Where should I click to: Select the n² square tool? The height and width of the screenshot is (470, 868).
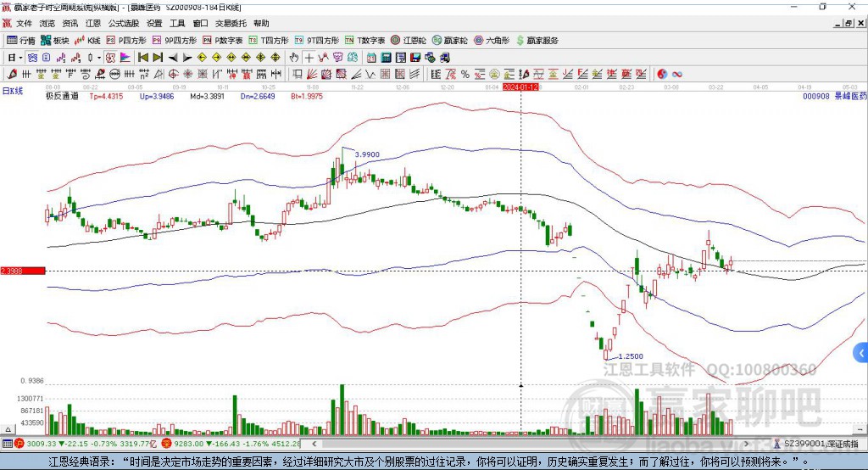[144, 74]
